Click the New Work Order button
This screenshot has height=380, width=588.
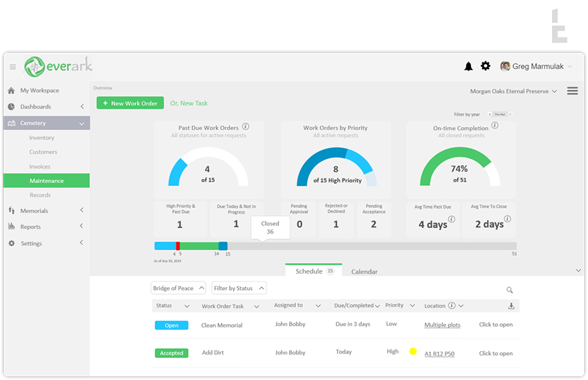click(130, 103)
